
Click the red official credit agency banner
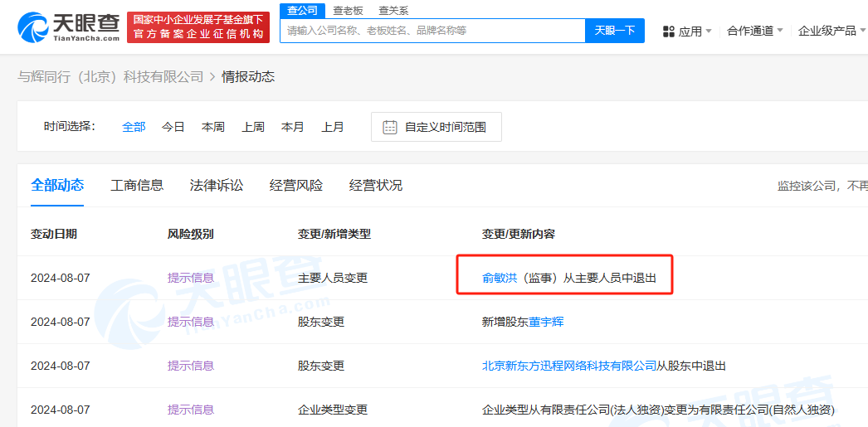(x=197, y=27)
